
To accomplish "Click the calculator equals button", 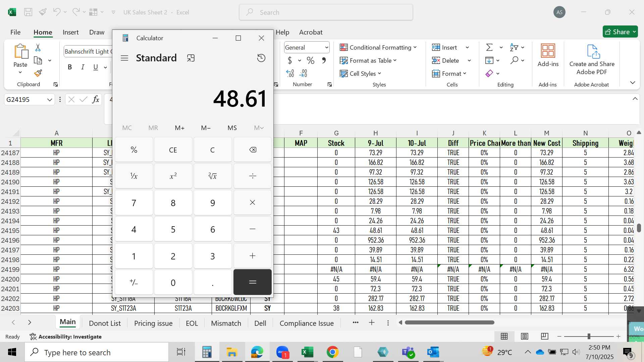I will 253,282.
